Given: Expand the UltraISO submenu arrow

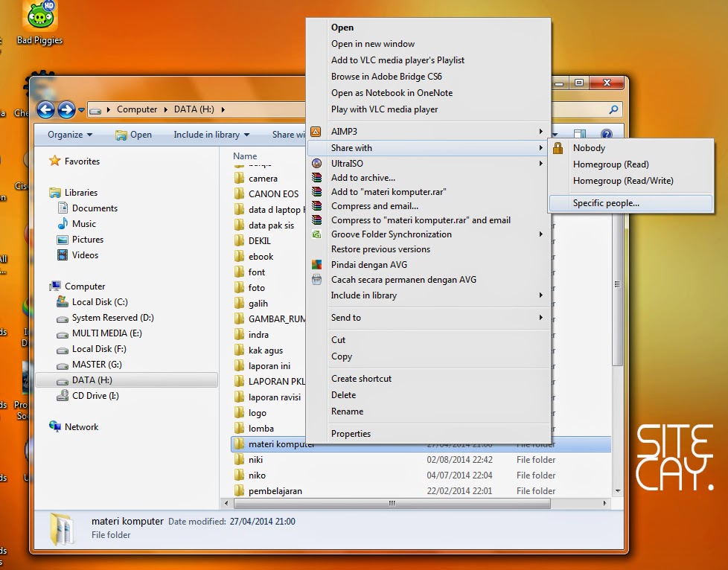Looking at the screenshot, I should (541, 164).
